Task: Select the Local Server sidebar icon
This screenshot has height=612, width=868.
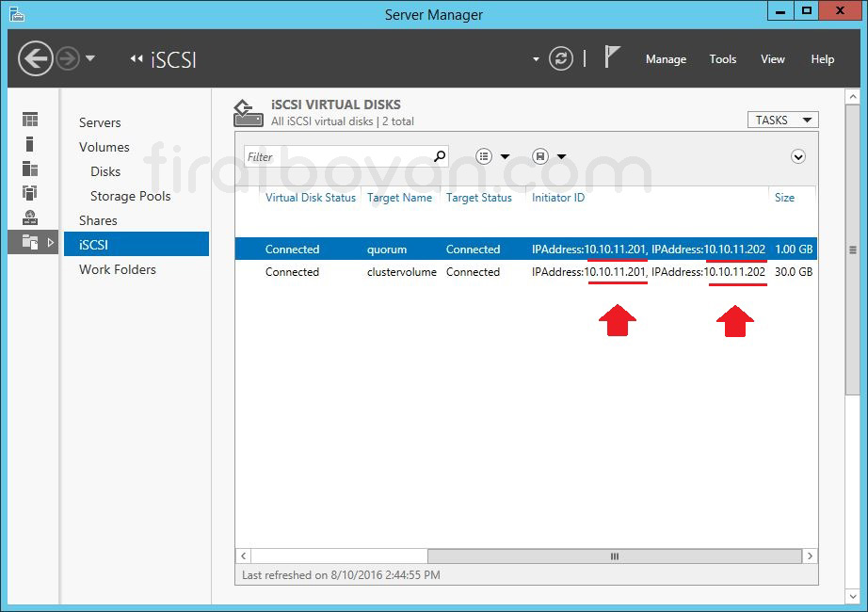Action: tap(30, 144)
